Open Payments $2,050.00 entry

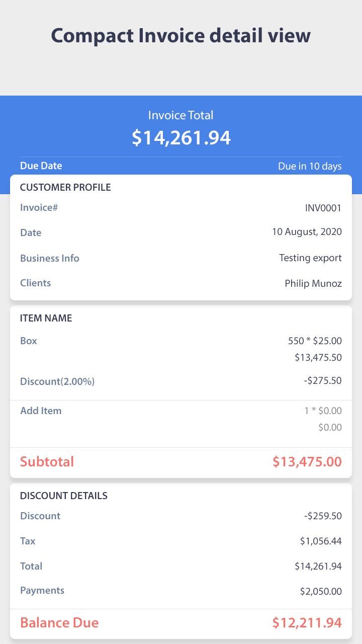point(181,591)
